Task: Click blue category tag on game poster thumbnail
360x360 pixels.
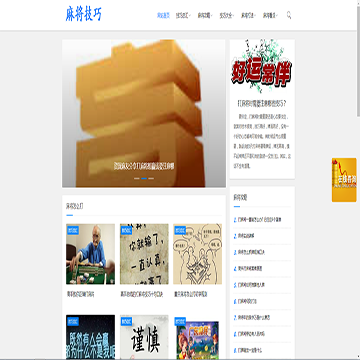Action: click(x=180, y=321)
